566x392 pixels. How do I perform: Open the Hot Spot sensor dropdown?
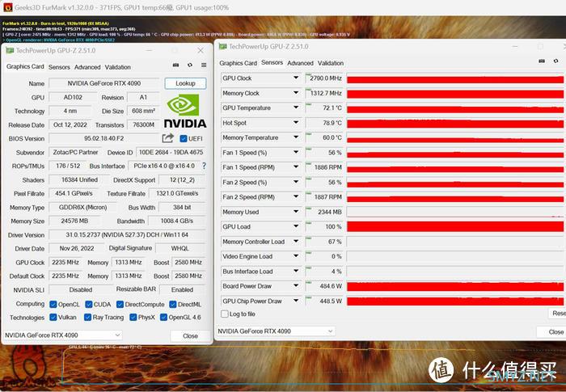(x=296, y=123)
